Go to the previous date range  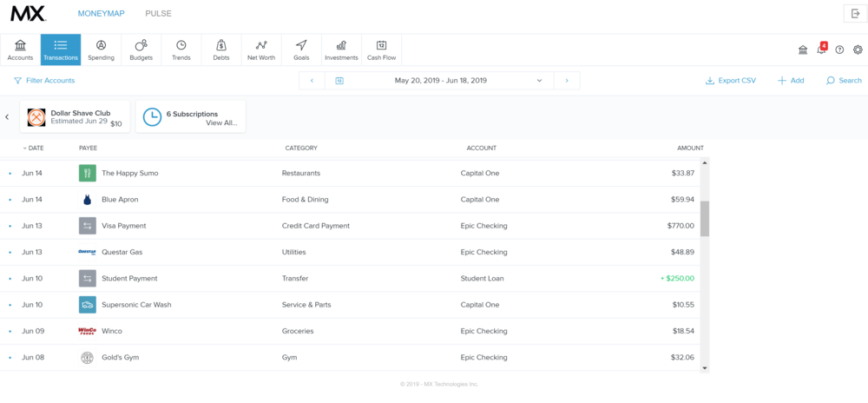(x=312, y=80)
